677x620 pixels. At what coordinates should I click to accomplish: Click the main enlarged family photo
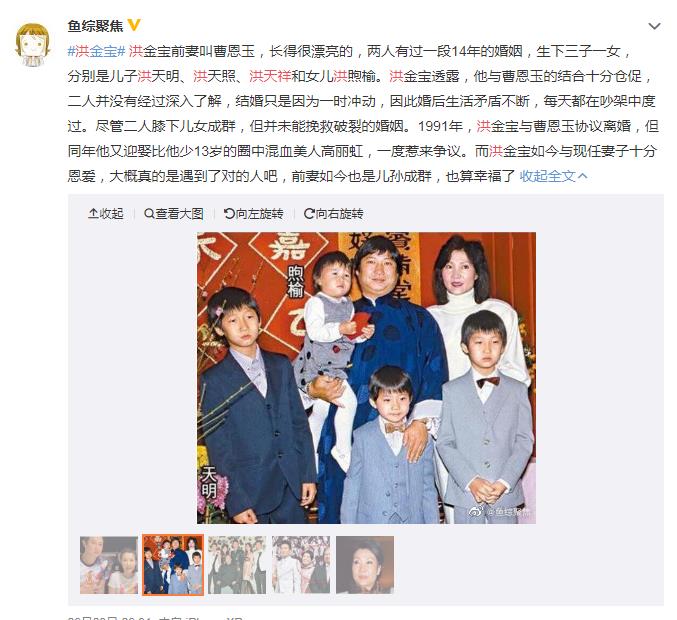point(366,378)
